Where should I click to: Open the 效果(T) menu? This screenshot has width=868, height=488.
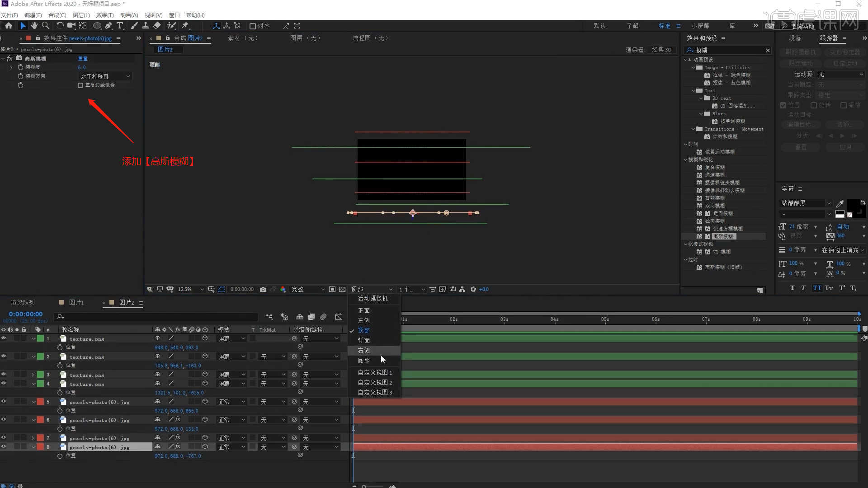tap(104, 15)
